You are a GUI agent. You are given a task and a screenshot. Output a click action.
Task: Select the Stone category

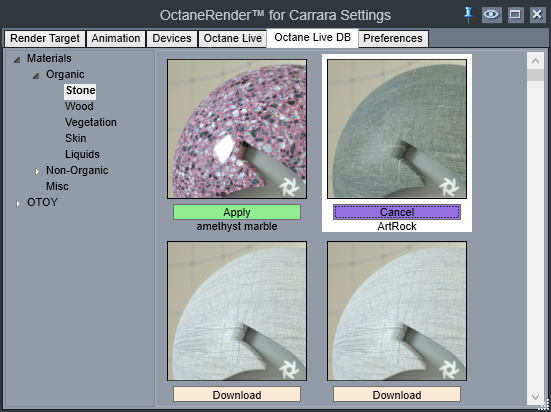[80, 91]
